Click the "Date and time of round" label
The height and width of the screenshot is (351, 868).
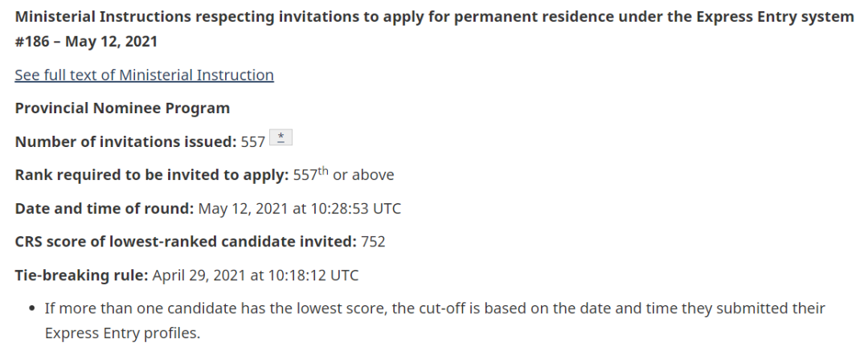tap(104, 209)
